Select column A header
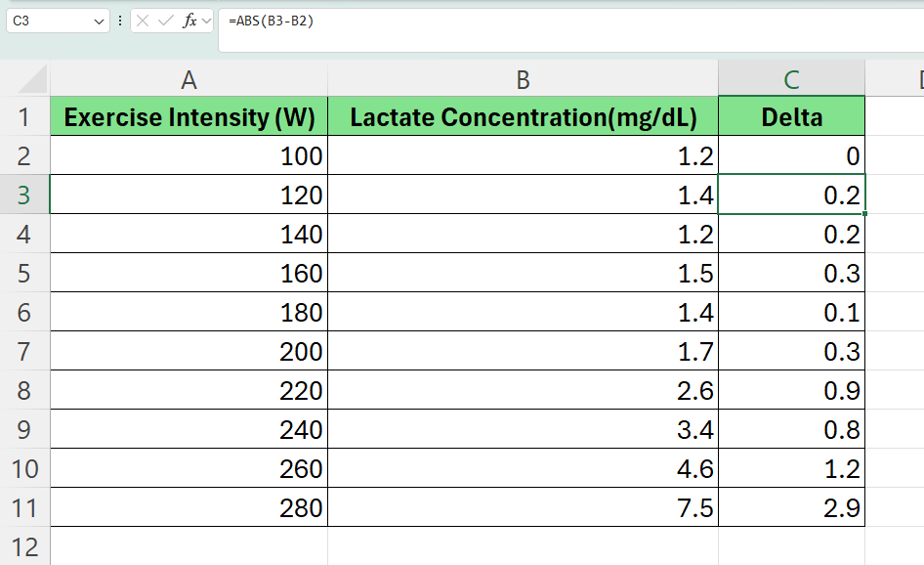The width and height of the screenshot is (924, 565). click(189, 79)
